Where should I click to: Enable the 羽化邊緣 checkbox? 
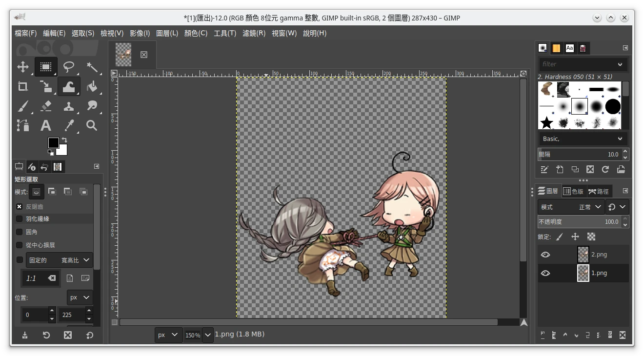[x=20, y=219]
